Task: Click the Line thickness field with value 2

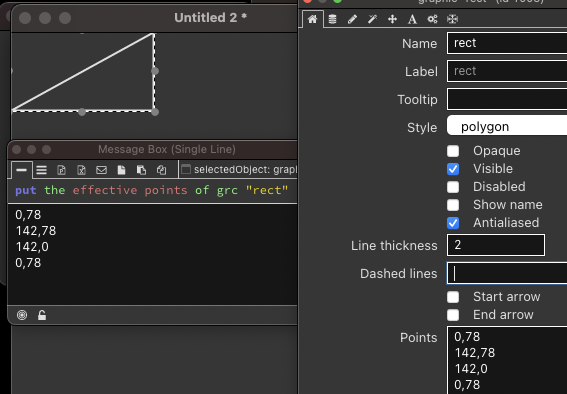Action: pyautogui.click(x=496, y=245)
